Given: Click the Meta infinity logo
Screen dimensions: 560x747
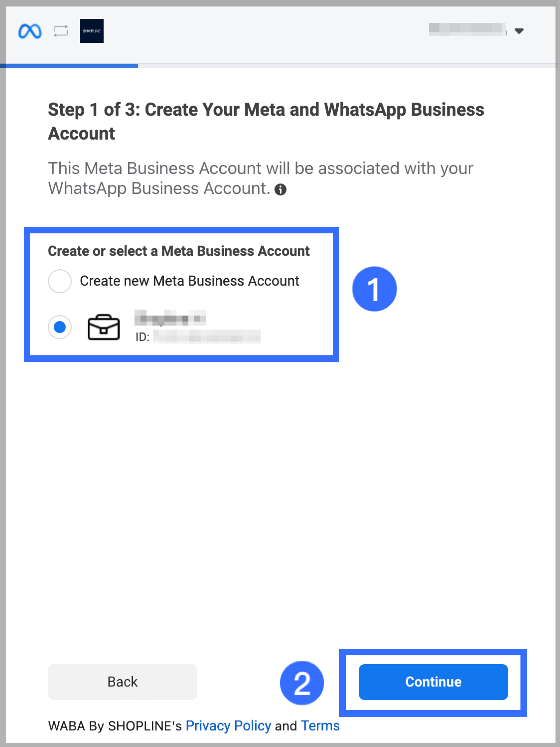Looking at the screenshot, I should 30,31.
